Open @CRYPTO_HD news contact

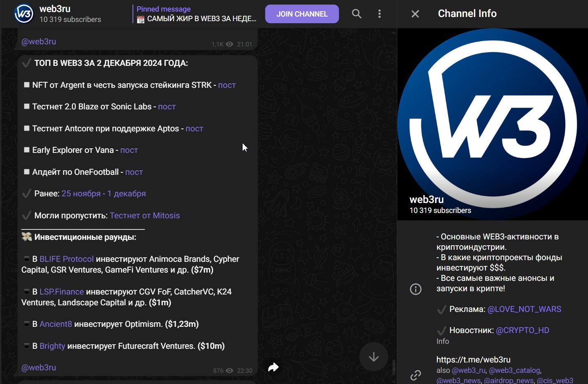pos(522,330)
